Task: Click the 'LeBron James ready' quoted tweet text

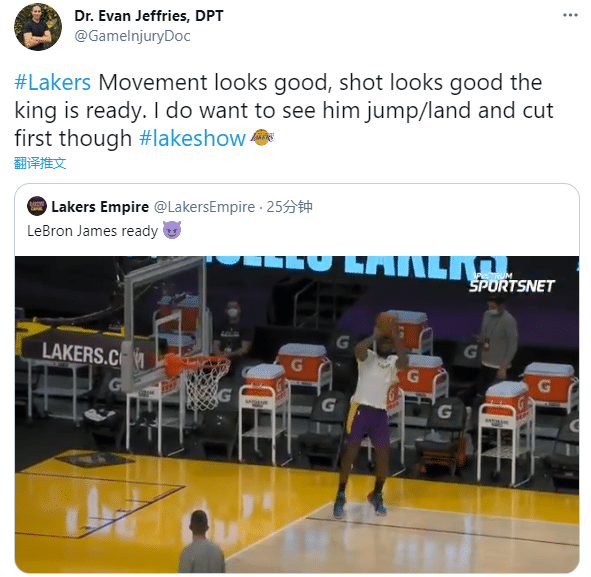Action: [x=92, y=231]
